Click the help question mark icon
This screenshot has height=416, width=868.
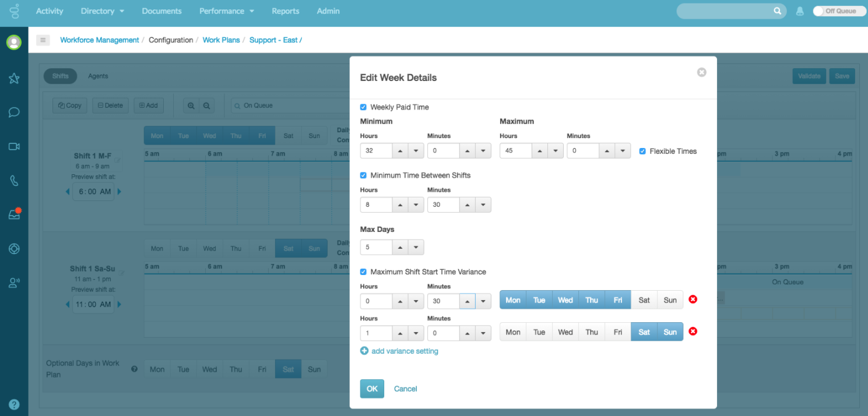tap(13, 404)
